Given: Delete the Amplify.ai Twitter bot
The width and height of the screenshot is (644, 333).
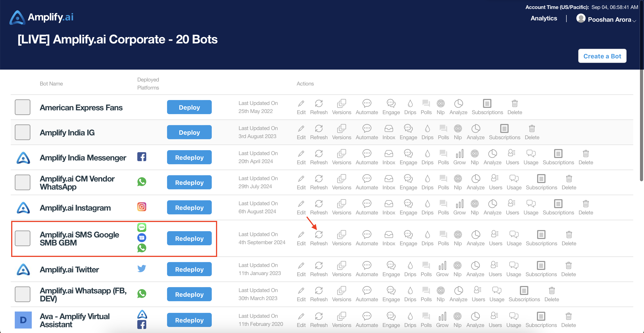Looking at the screenshot, I should (x=568, y=269).
